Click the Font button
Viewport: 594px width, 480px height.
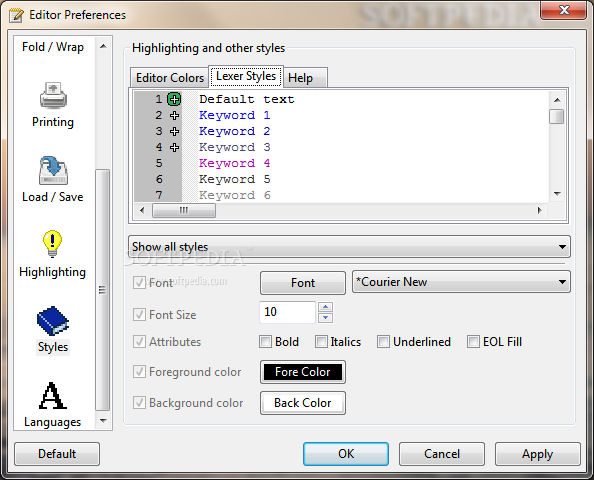(303, 283)
